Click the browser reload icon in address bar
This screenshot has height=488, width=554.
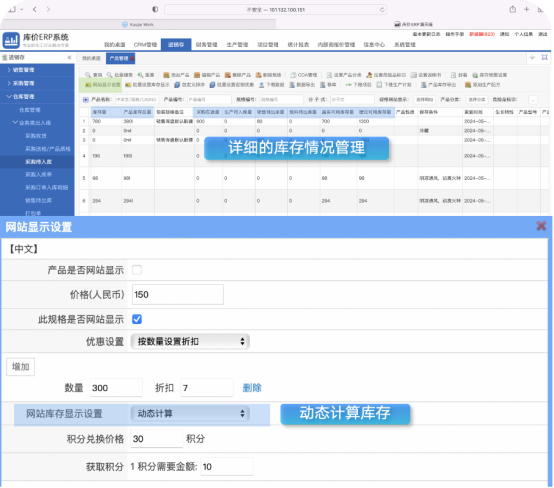382,10
